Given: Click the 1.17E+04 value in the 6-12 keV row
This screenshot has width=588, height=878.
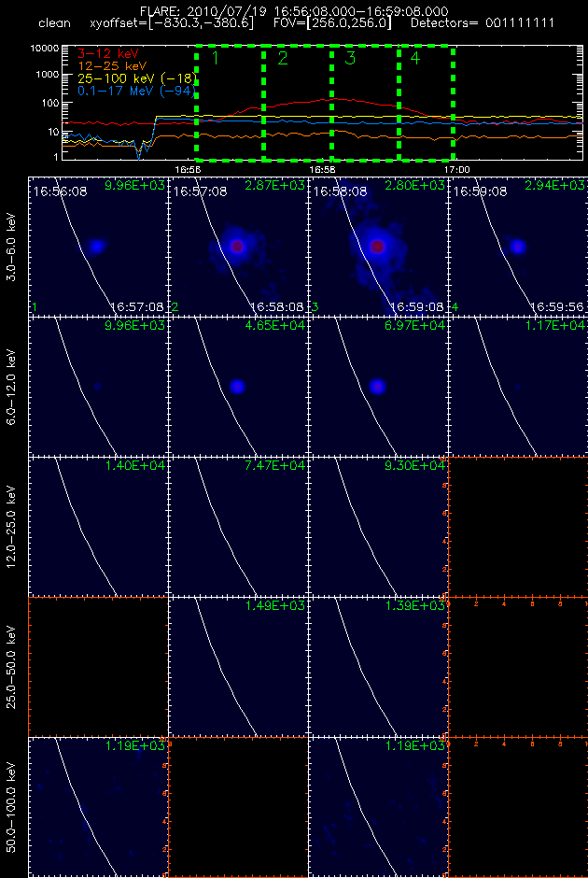Looking at the screenshot, I should [555, 326].
